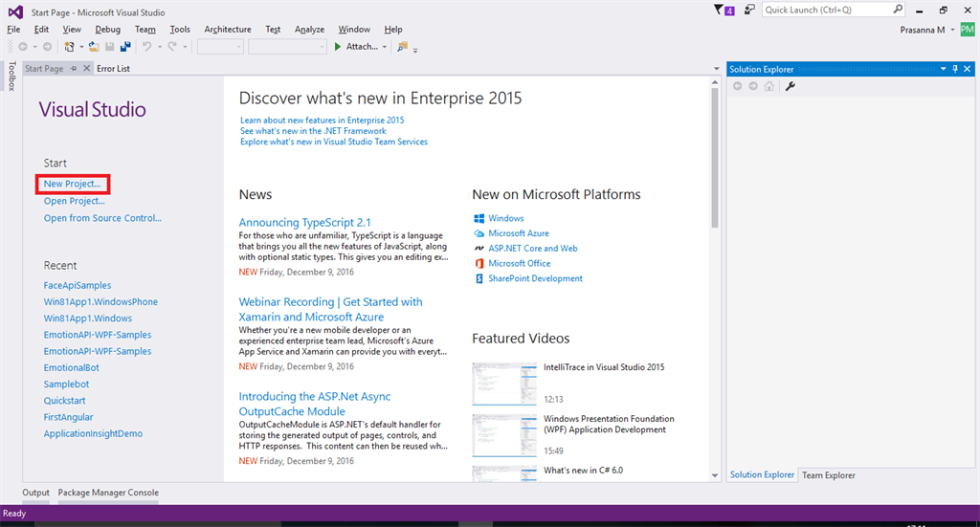This screenshot has width=980, height=527.
Task: Toggle Auto Hide pin on Solution Explorer
Action: pyautogui.click(x=954, y=69)
